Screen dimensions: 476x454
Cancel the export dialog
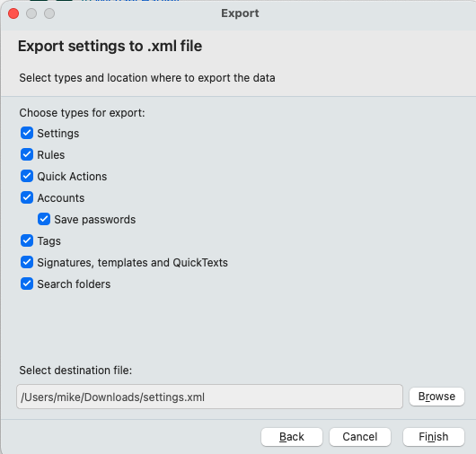(x=360, y=437)
